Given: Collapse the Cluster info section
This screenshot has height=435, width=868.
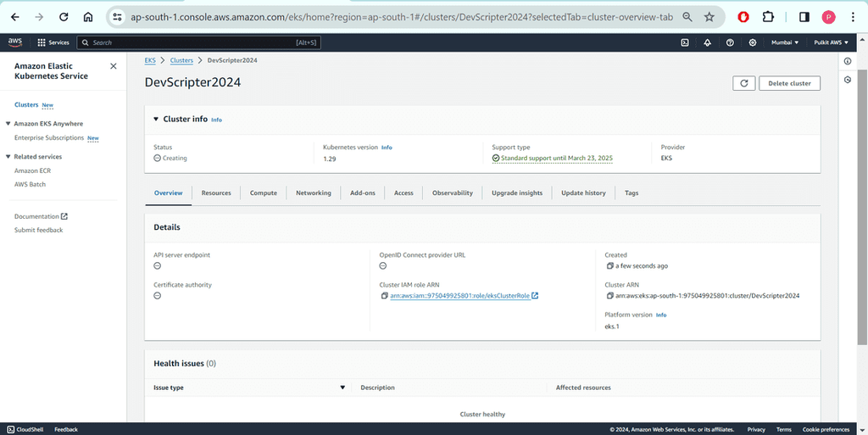Looking at the screenshot, I should click(x=156, y=119).
